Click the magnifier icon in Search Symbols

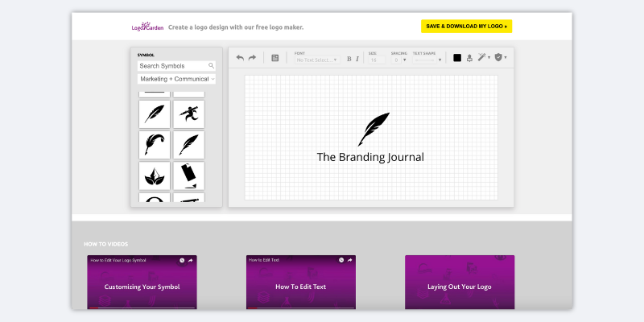coord(211,66)
